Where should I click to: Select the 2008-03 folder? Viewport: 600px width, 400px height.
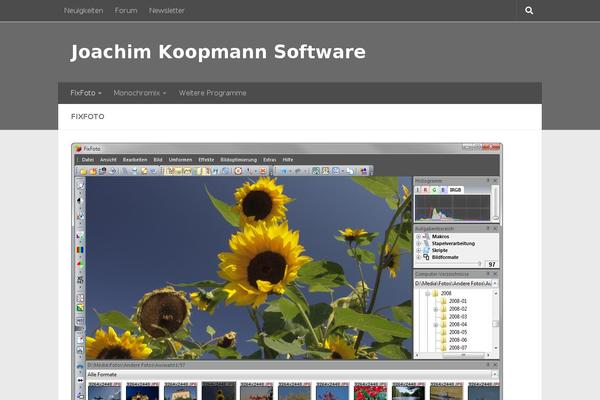(x=458, y=317)
